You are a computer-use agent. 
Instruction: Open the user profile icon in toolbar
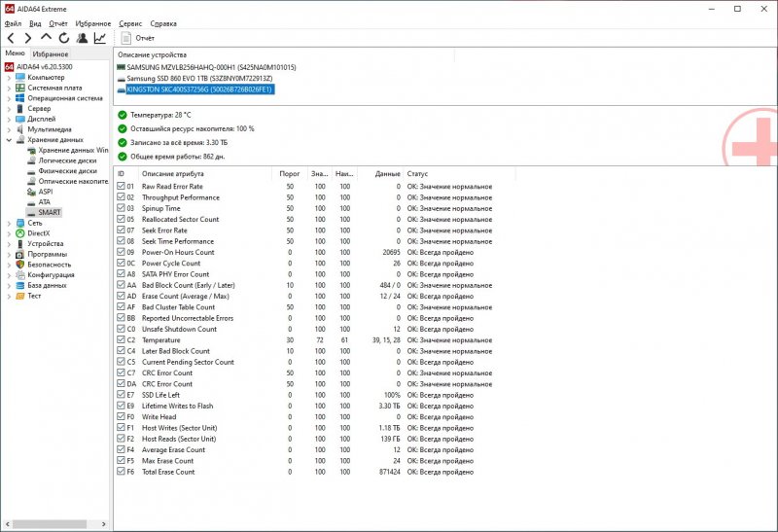(82, 38)
